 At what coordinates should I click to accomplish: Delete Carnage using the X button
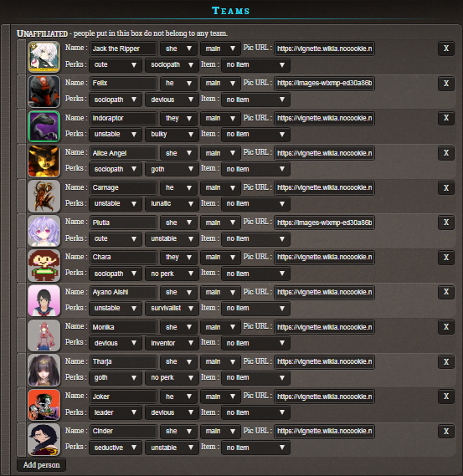446,188
